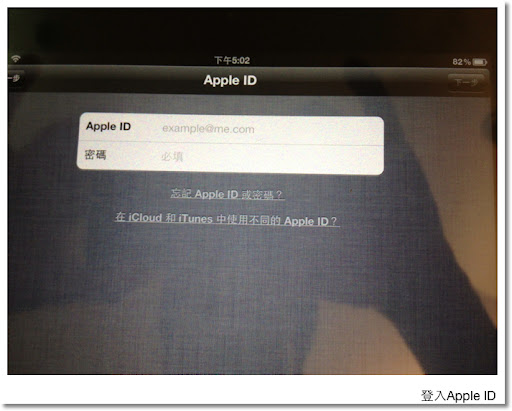
Task: Tap the 密碼 password input field
Action: pyautogui.click(x=231, y=158)
